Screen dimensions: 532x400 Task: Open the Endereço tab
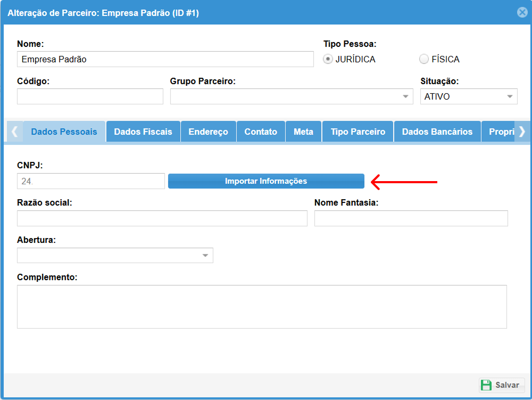[x=208, y=132]
